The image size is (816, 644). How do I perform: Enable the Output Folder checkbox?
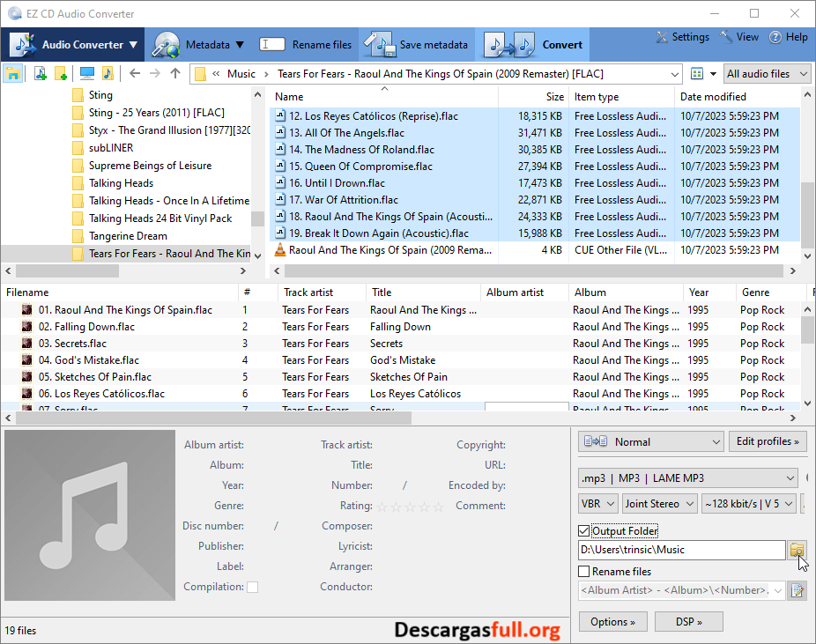point(584,530)
